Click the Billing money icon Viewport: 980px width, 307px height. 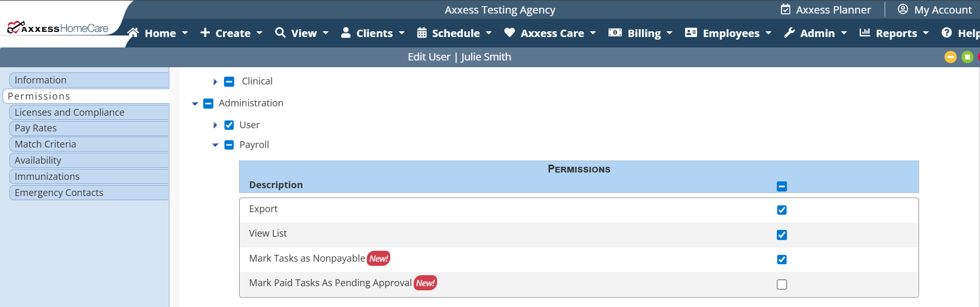(x=615, y=33)
